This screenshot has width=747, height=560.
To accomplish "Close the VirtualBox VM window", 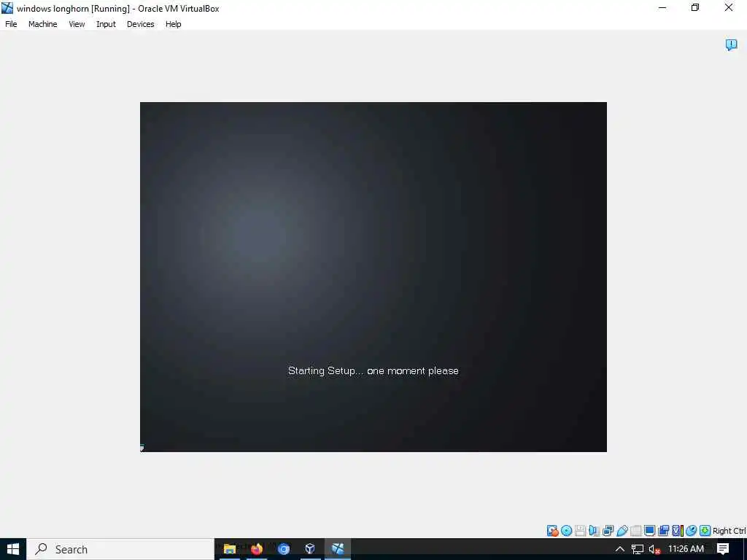I will point(729,7).
